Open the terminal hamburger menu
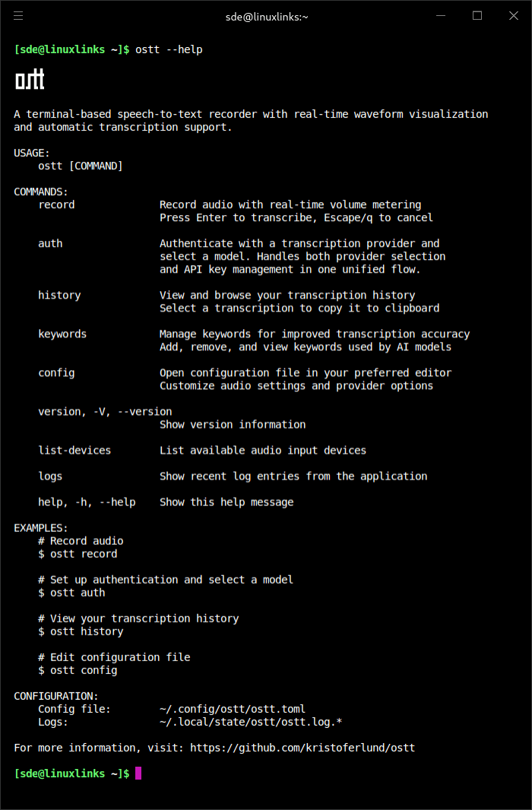 [18, 16]
